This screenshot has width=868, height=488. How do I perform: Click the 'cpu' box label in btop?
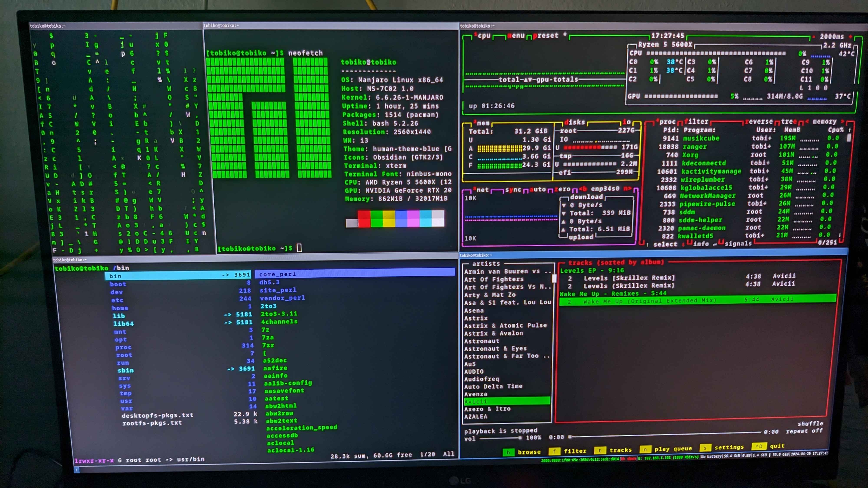482,35
